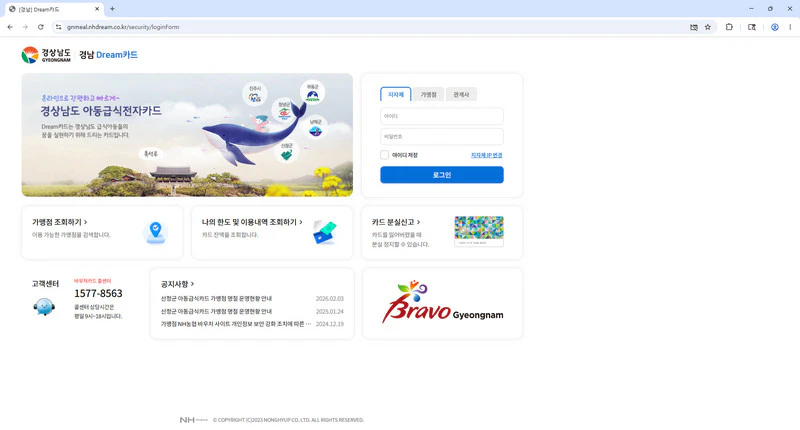
Task: Open the browser extensions puzzle icon
Action: click(729, 27)
